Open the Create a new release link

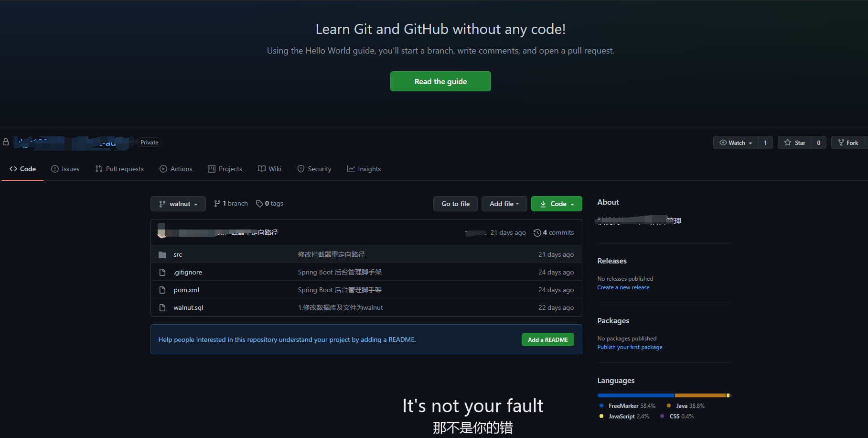pos(623,287)
